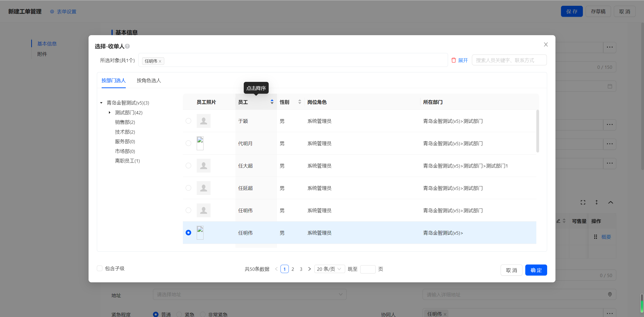Switch to 按角色选人 tab
Image resolution: width=644 pixels, height=317 pixels.
(x=149, y=80)
